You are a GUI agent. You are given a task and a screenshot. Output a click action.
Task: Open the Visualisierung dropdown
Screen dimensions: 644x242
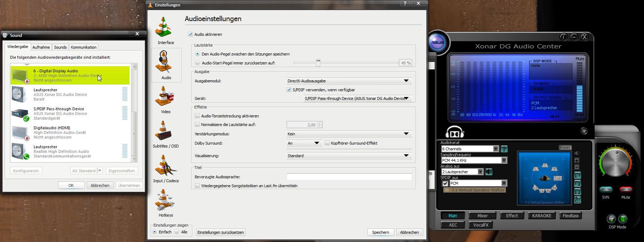(x=349, y=156)
